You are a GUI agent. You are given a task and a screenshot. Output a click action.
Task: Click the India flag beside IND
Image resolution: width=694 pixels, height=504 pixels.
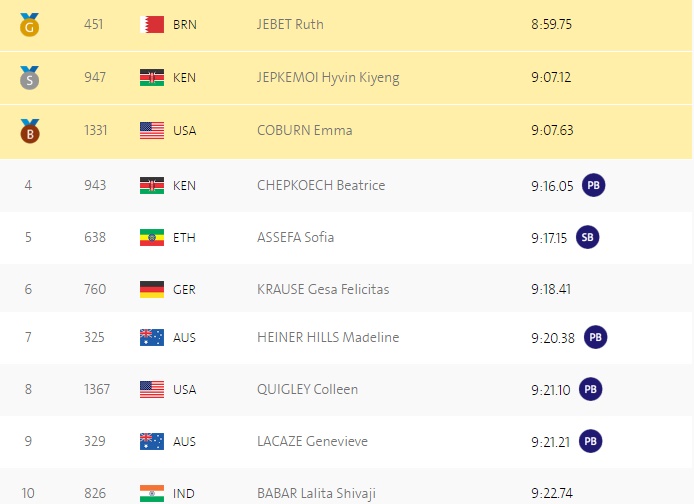pyautogui.click(x=152, y=493)
